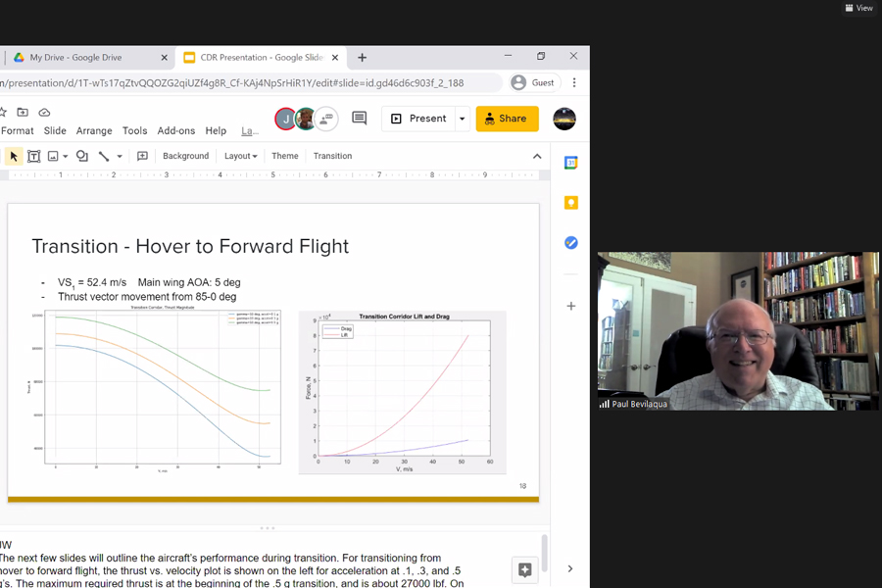Screen dimensions: 882x588
Task: Hide the menus with the up chevron
Action: (537, 156)
